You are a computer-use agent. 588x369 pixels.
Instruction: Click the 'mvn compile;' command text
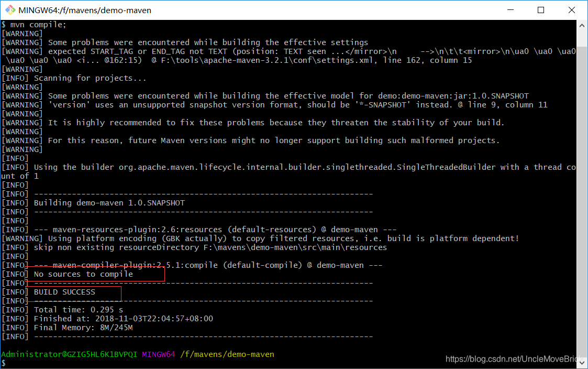(38, 25)
